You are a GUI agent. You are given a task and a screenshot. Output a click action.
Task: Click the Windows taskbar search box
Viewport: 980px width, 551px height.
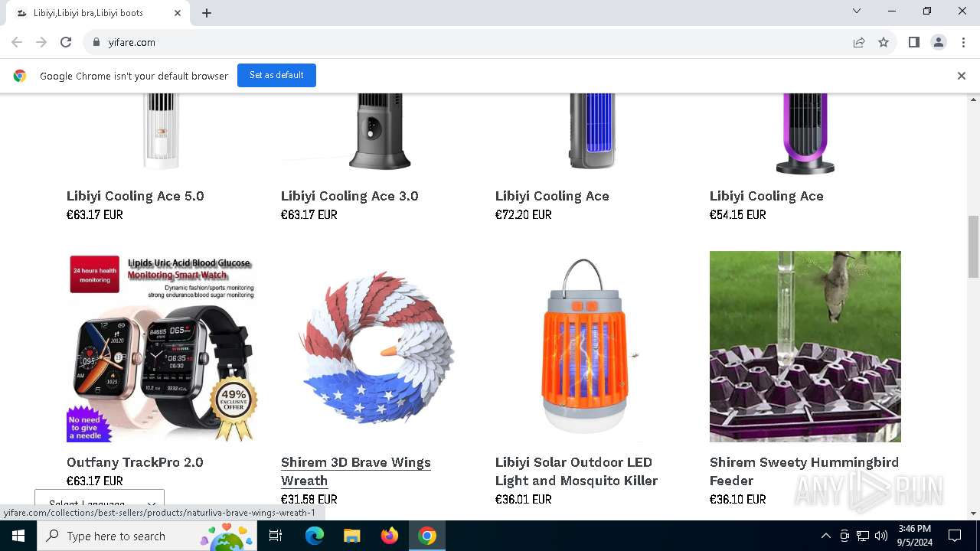pyautogui.click(x=148, y=536)
